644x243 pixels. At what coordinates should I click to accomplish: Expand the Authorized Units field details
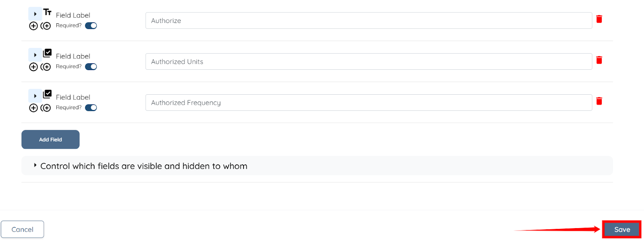point(35,55)
